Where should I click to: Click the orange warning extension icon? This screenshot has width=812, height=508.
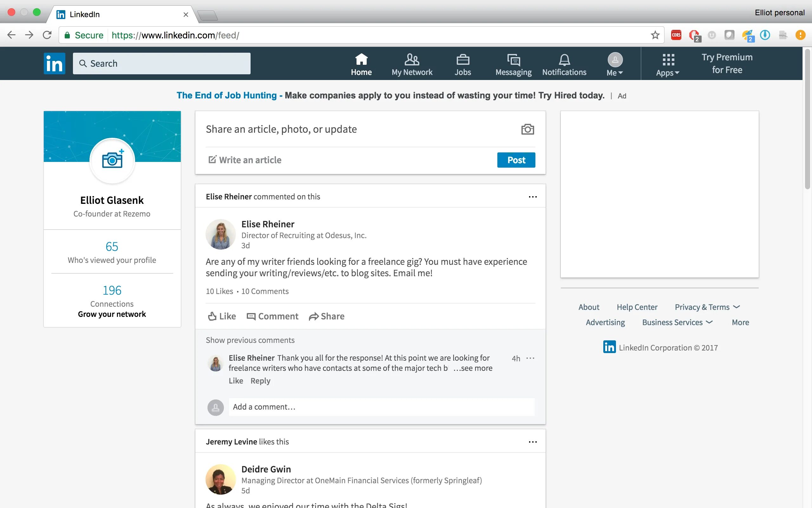coord(800,35)
